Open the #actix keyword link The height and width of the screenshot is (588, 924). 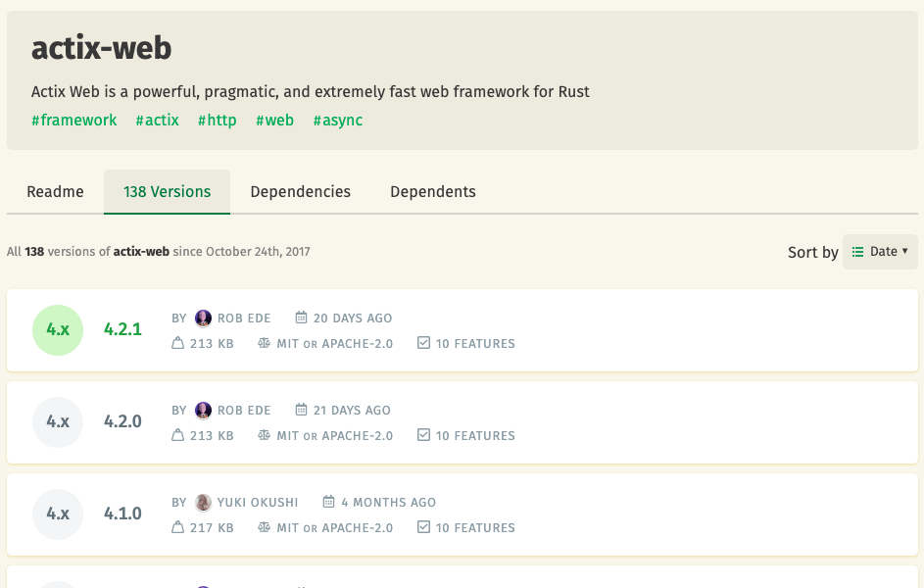(x=157, y=121)
